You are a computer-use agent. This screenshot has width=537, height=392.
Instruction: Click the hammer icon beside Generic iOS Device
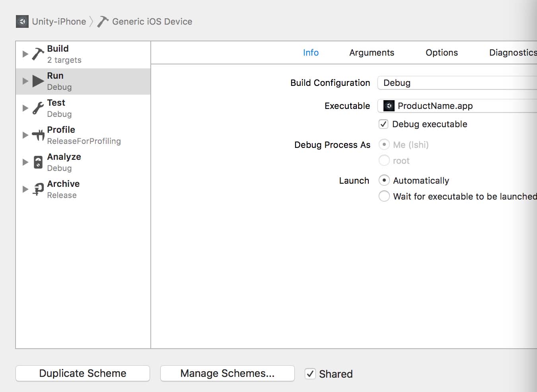click(x=103, y=21)
